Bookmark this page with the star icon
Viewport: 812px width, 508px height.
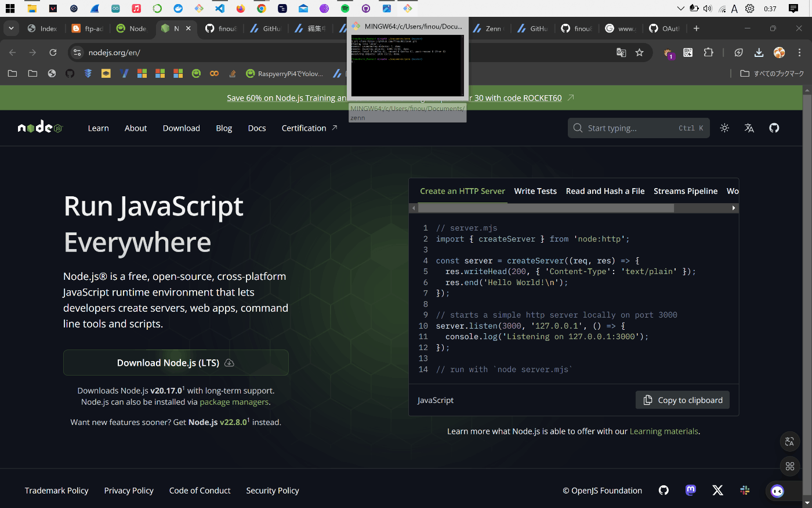[x=639, y=52]
